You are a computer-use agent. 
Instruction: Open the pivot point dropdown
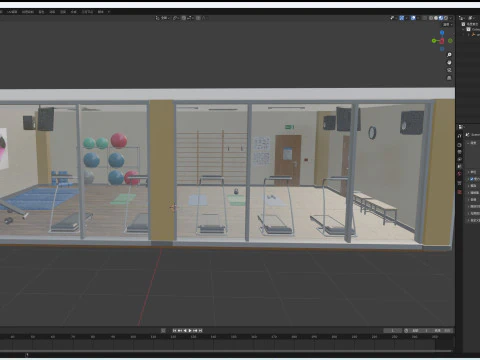pyautogui.click(x=176, y=18)
